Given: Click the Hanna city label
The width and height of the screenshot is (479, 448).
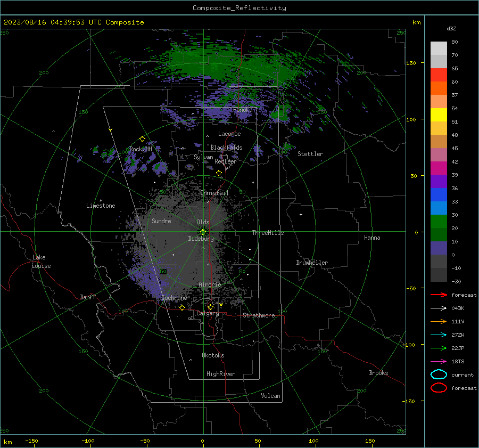Looking at the screenshot, I should click(x=372, y=238).
